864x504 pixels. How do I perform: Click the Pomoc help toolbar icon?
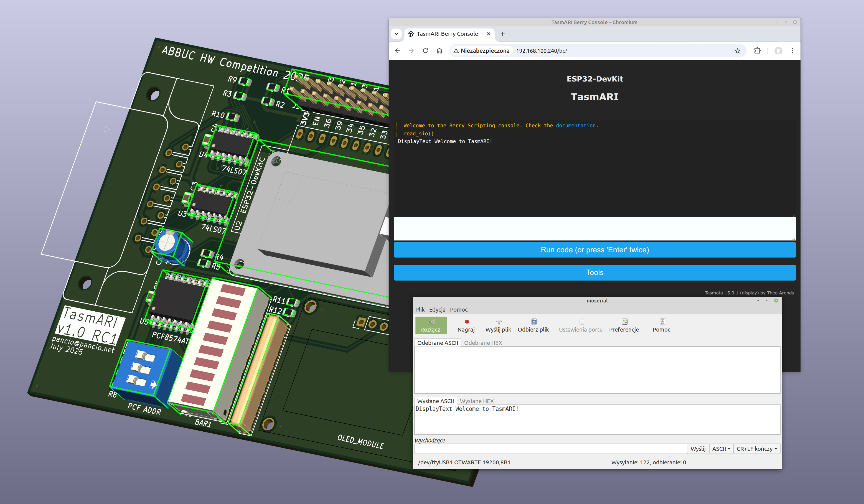662,322
